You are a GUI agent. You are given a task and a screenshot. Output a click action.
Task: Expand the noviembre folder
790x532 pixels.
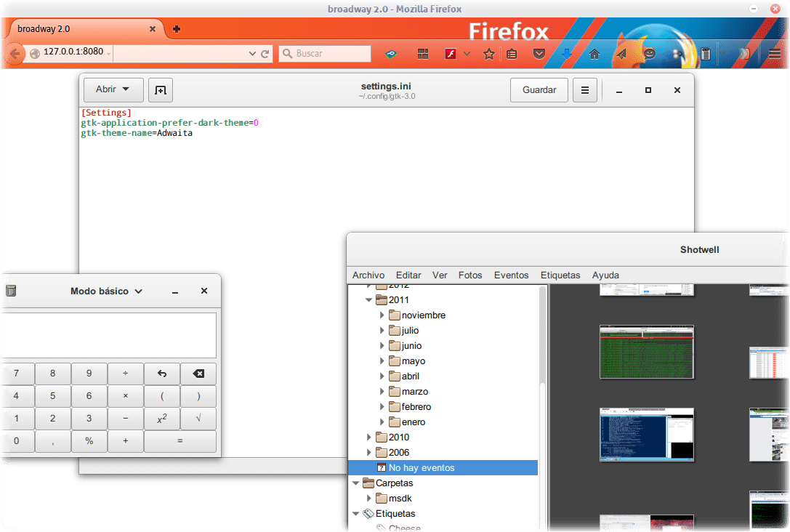(x=382, y=315)
